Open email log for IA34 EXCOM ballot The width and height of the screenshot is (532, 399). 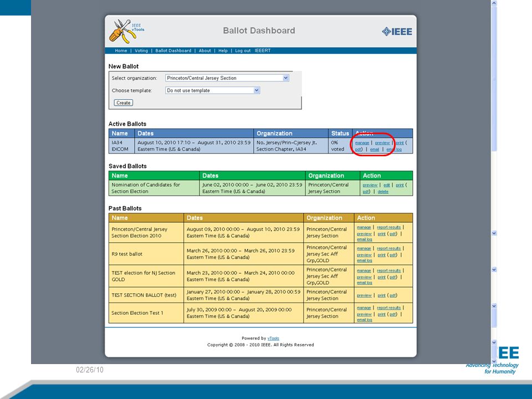click(x=394, y=149)
